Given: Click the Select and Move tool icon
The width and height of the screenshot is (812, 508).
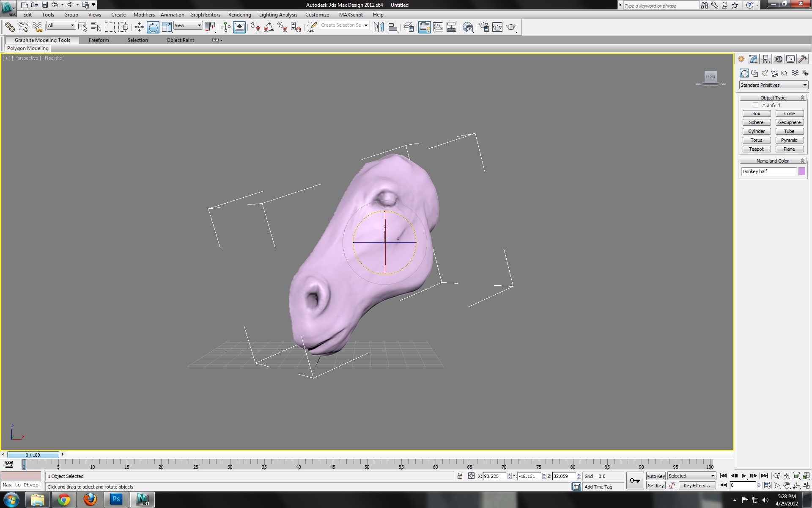Looking at the screenshot, I should pyautogui.click(x=139, y=27).
